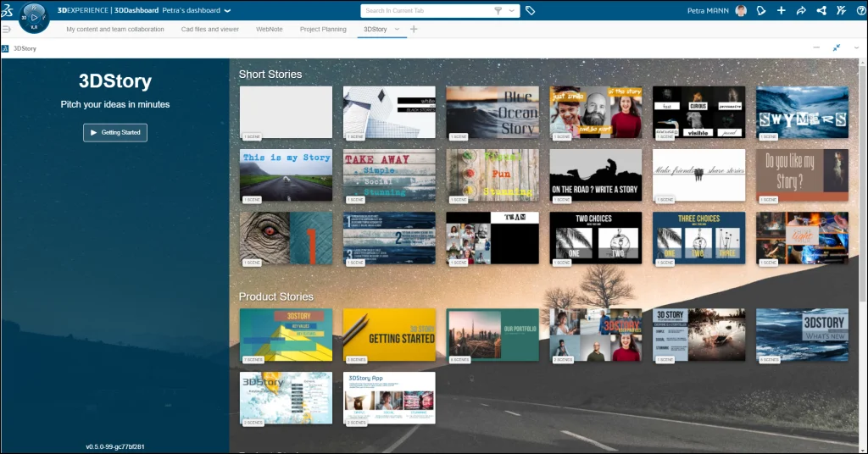Expand the search options chevron

[513, 11]
